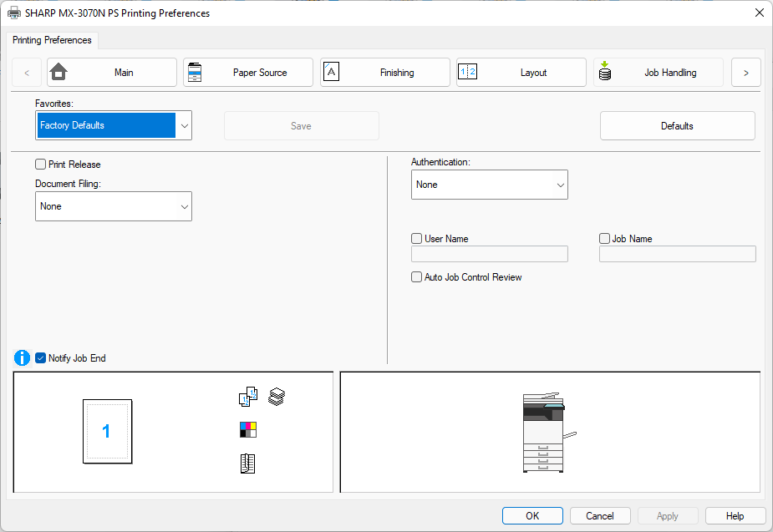Open the Authentication dropdown

(x=489, y=185)
